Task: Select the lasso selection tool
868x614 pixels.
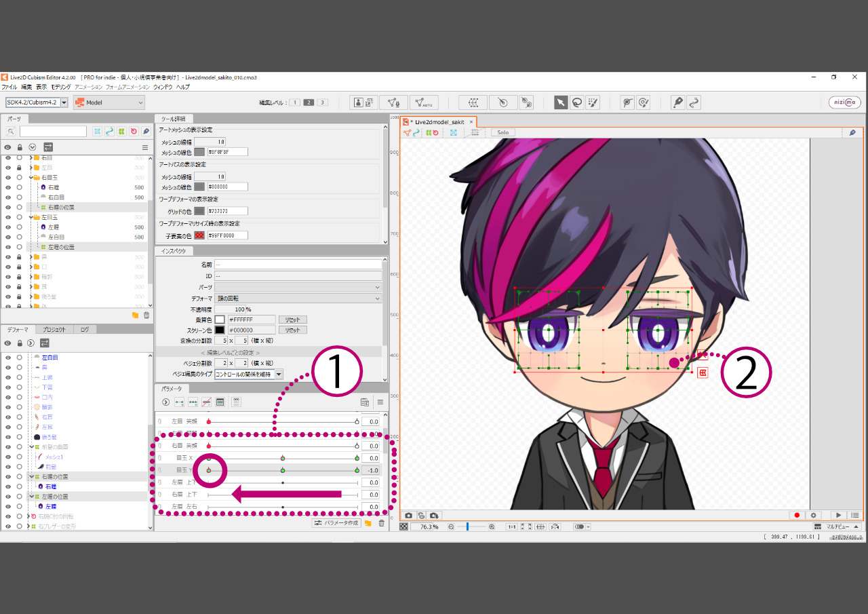Action: coord(577,102)
